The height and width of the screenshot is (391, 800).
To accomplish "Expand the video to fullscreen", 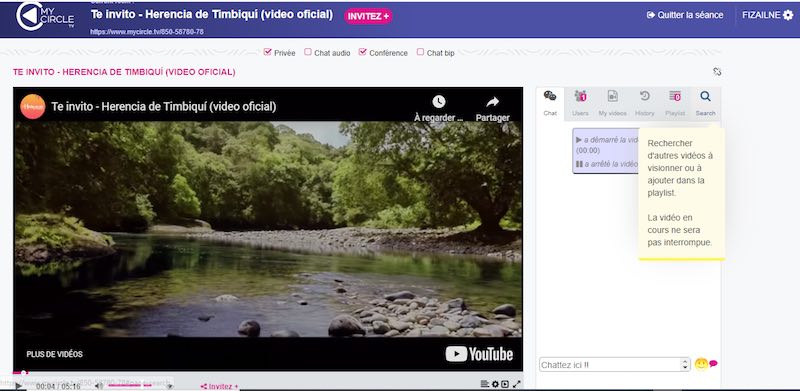I will pos(516,384).
